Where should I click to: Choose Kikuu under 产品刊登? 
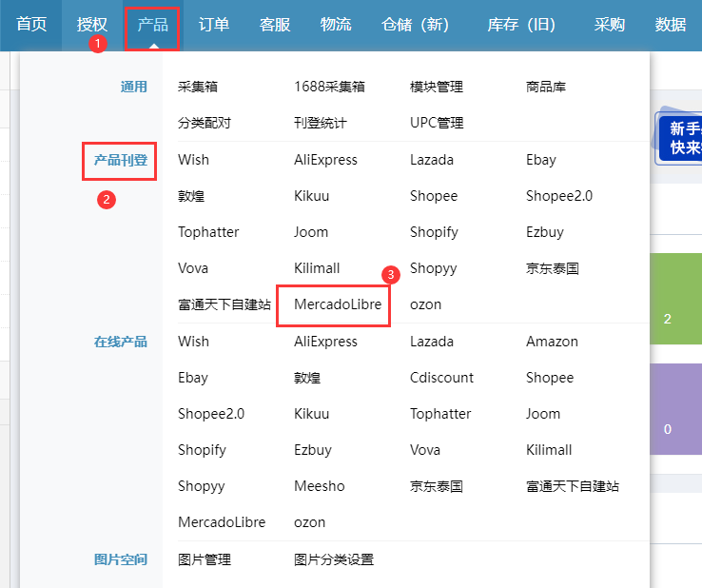click(x=312, y=196)
